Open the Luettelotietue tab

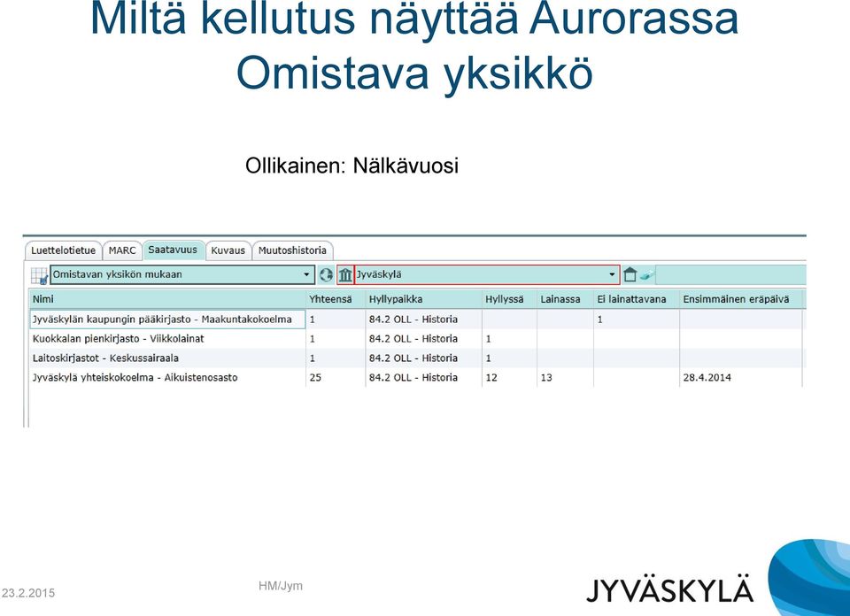[64, 250]
